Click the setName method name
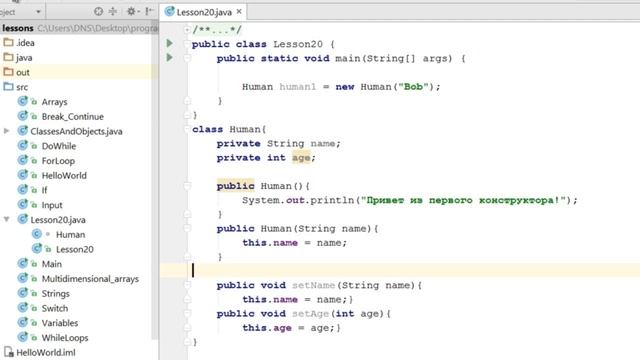 click(x=313, y=285)
